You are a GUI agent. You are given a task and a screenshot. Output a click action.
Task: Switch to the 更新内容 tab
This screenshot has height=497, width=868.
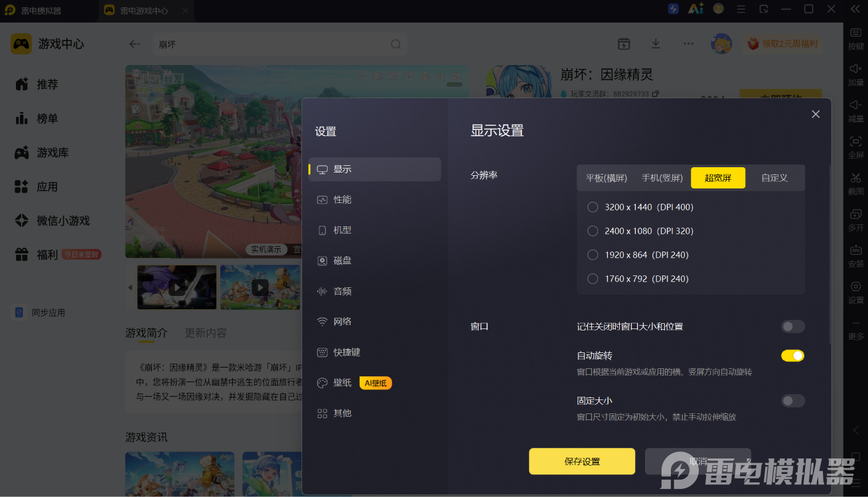pyautogui.click(x=206, y=332)
